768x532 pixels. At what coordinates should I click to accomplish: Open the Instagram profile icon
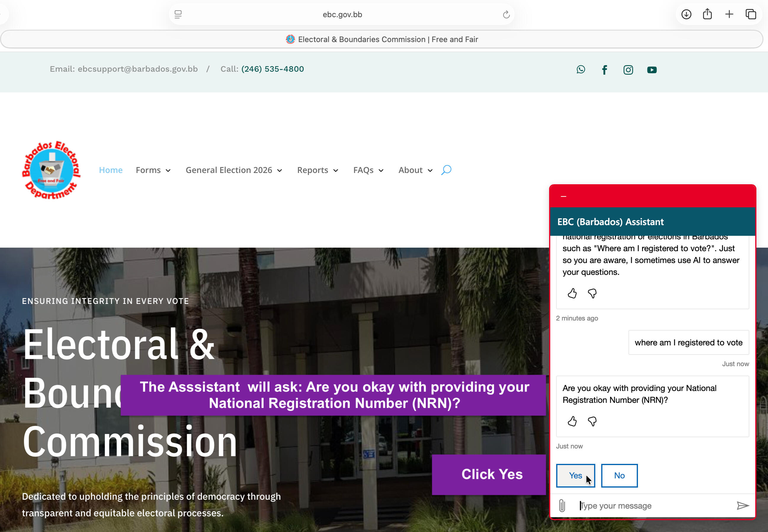(x=628, y=70)
